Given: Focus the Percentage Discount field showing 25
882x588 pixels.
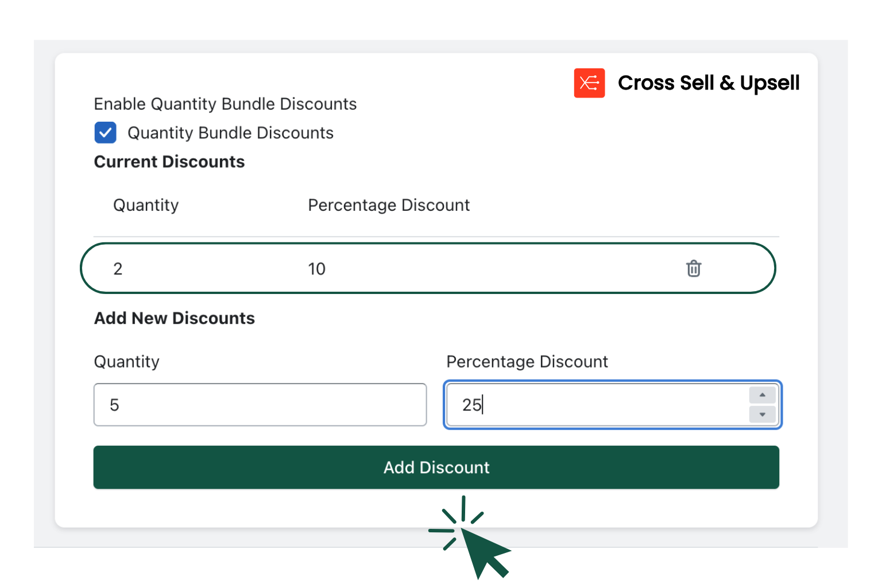Looking at the screenshot, I should click(574, 405).
